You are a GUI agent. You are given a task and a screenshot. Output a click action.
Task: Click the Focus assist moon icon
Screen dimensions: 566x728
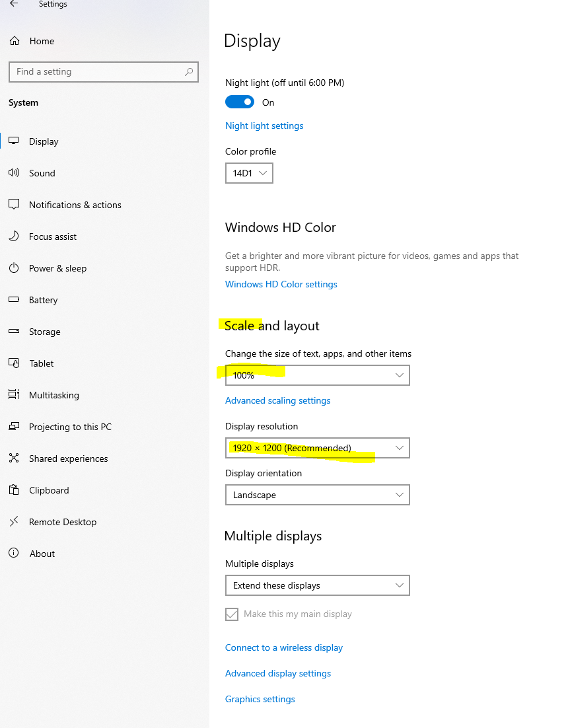[14, 236]
